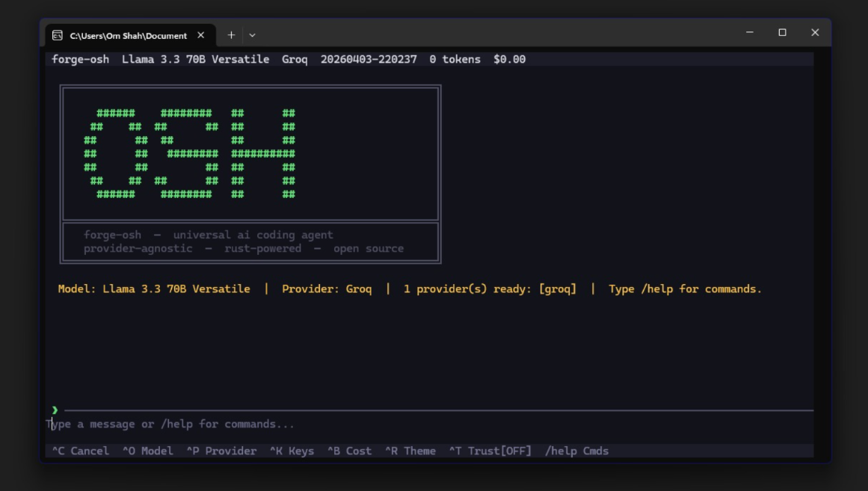Click ^R Theme shortcut in footer
The height and width of the screenshot is (491, 868).
(410, 451)
